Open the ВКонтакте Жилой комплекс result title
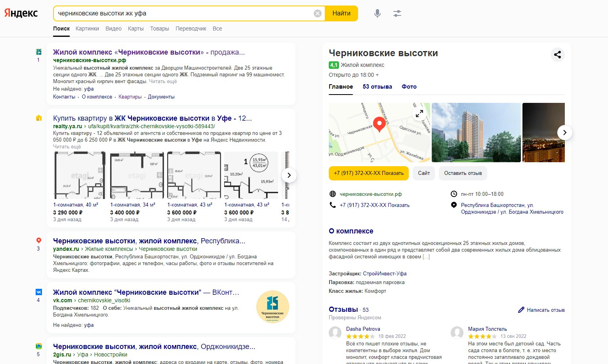Image resolution: width=608 pixels, height=364 pixels. pos(146,292)
